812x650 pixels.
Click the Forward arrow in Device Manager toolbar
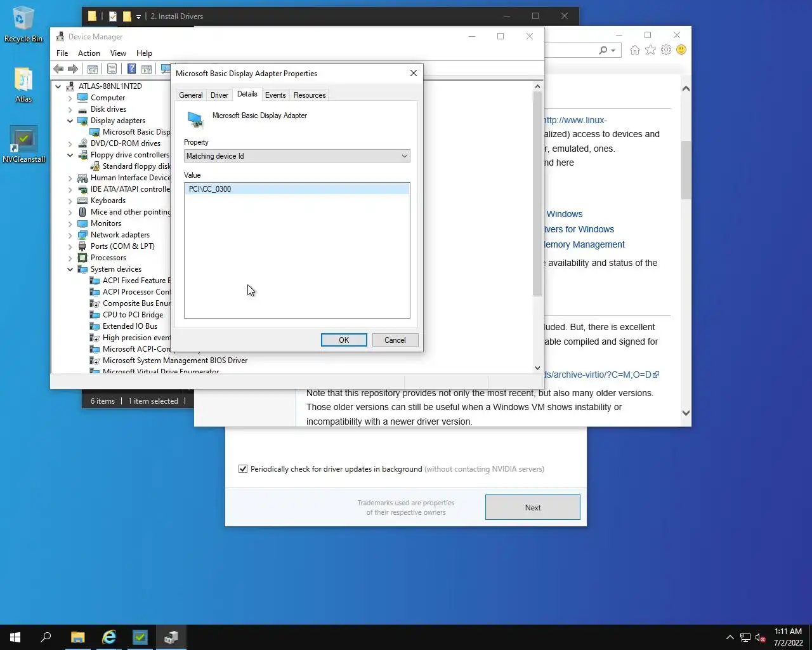pyautogui.click(x=73, y=69)
